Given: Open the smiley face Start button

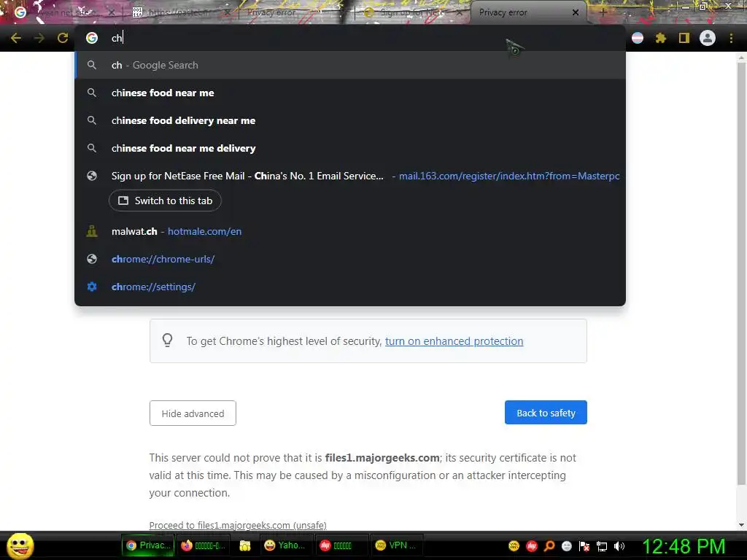Looking at the screenshot, I should (x=20, y=546).
